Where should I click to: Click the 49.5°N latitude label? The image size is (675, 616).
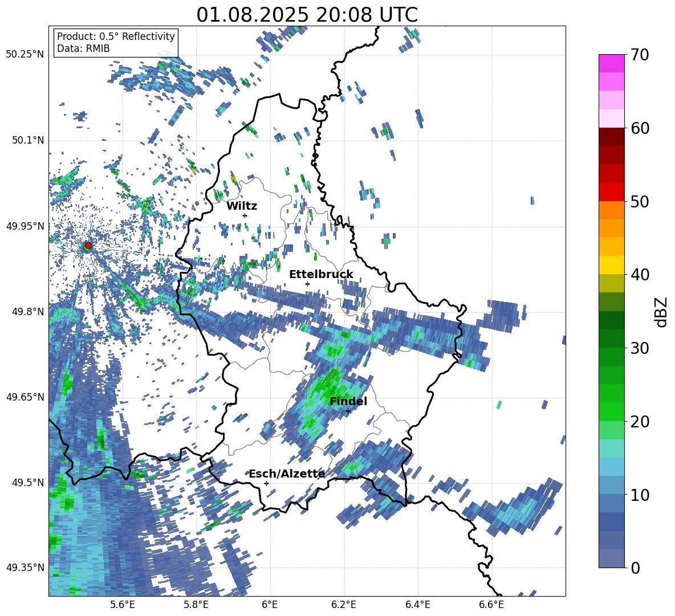coord(27,482)
